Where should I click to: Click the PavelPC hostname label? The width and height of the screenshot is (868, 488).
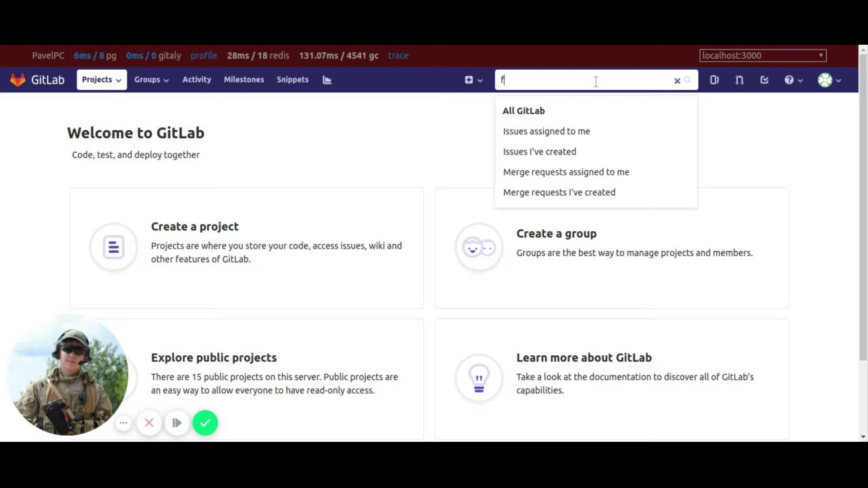[48, 56]
